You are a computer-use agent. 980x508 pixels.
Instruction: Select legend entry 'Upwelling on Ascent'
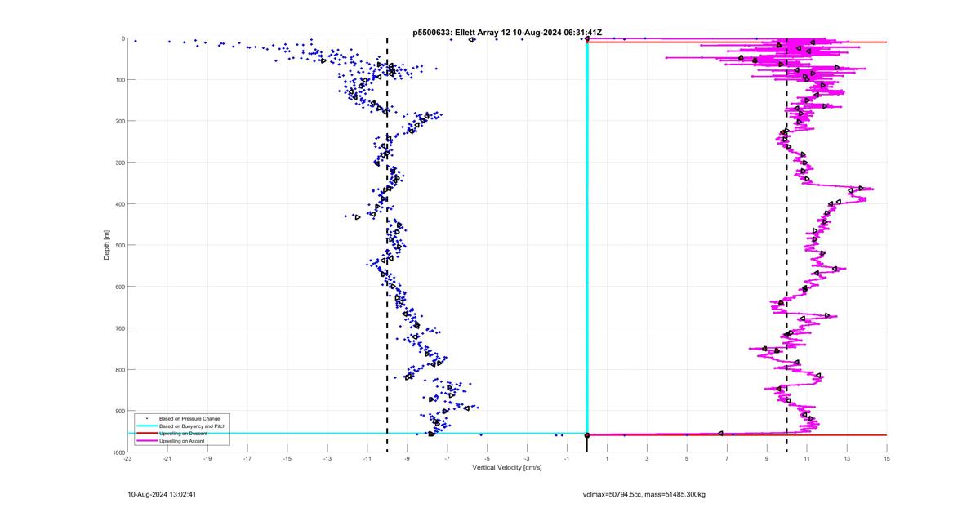180,441
